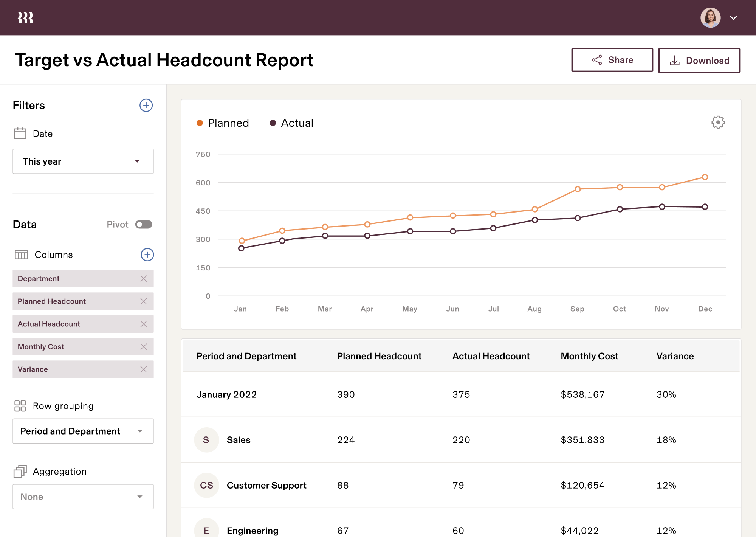Add a new filter with the plus icon
The height and width of the screenshot is (537, 756).
(146, 106)
